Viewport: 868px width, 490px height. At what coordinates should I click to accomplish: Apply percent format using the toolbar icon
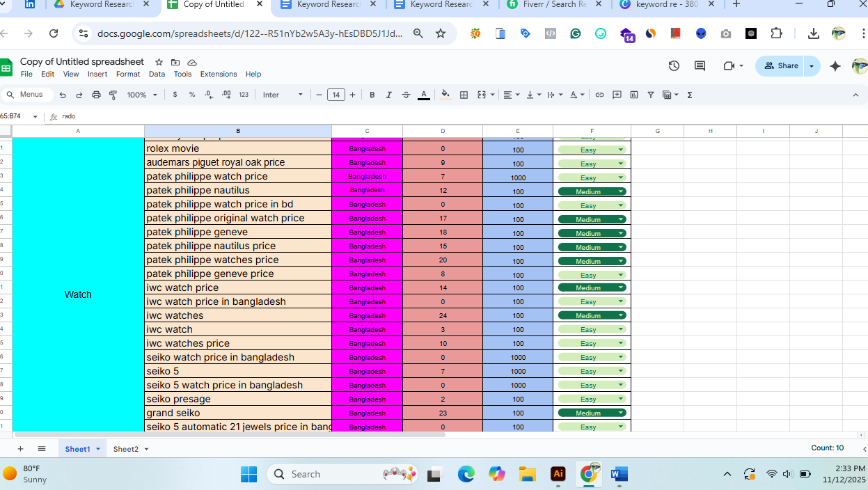click(x=191, y=95)
